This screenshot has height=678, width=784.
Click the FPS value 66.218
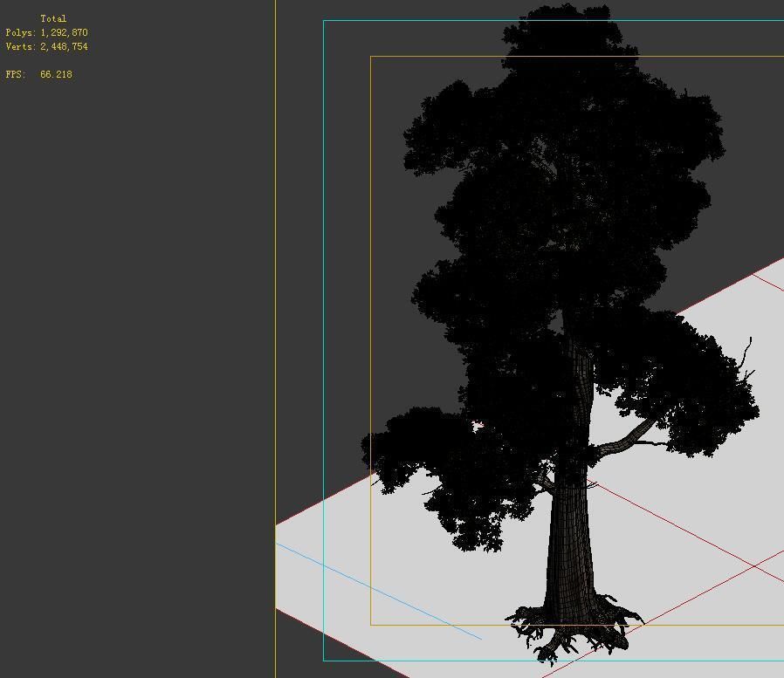click(56, 74)
